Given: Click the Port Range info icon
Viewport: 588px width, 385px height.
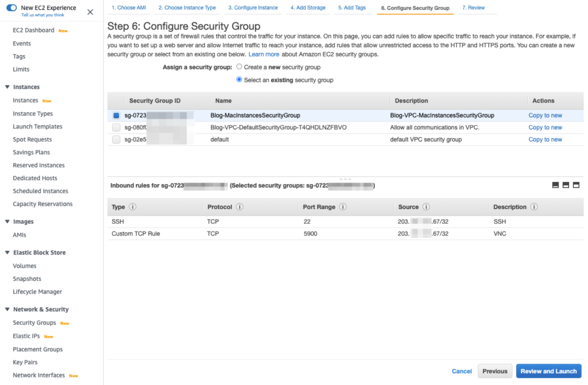Looking at the screenshot, I should [x=342, y=207].
